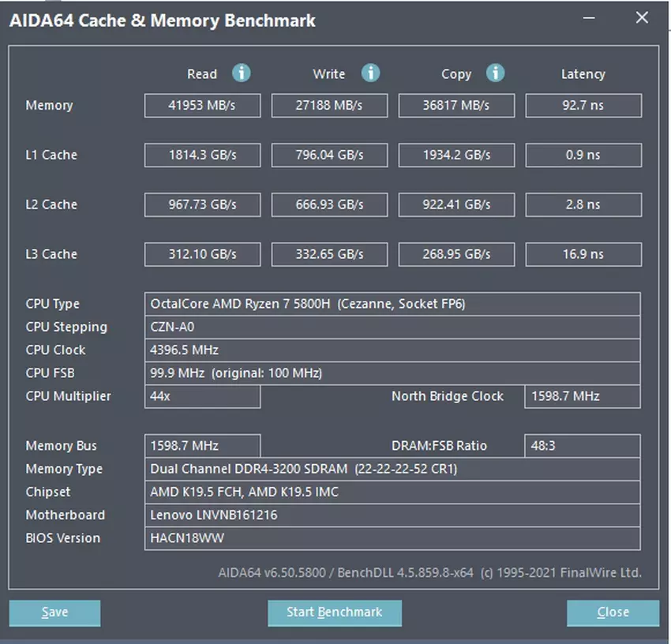Click the L3 Cache Latency cell 16.9 ns

583,255
